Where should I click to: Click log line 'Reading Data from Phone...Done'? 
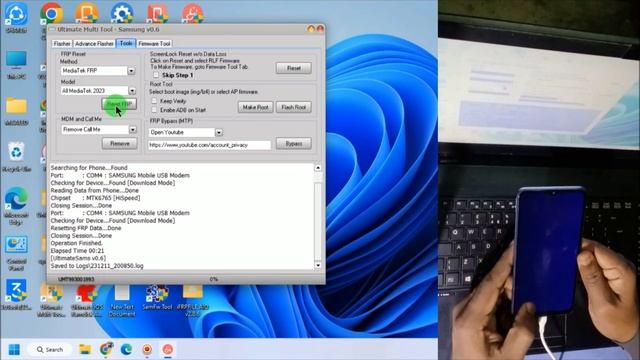click(x=94, y=191)
